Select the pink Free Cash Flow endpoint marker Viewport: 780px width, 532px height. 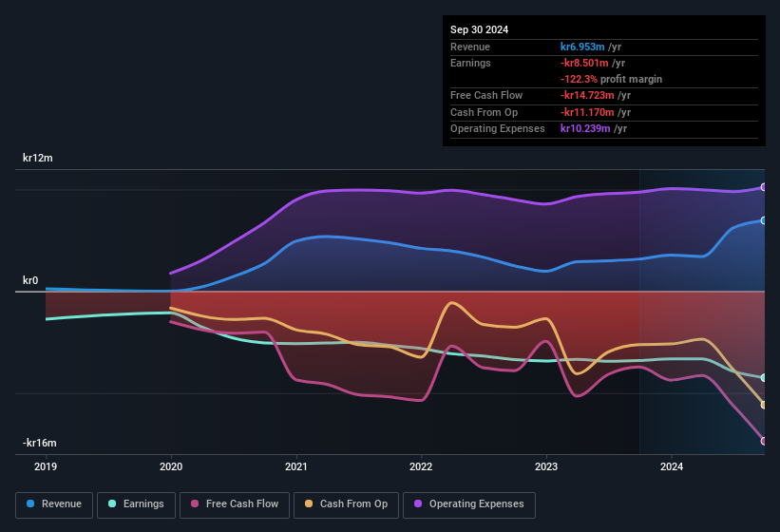coord(764,441)
